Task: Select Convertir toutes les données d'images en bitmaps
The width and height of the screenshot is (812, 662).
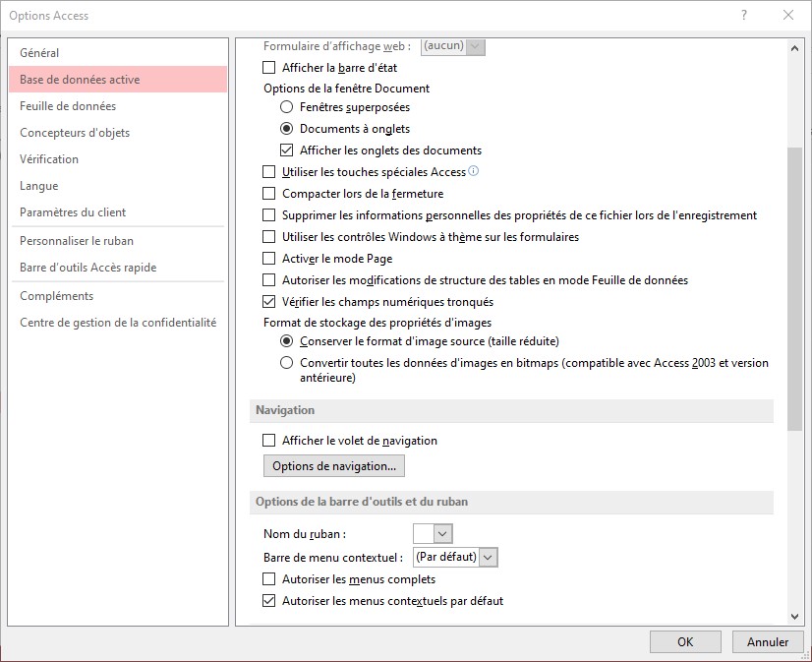Action: tap(287, 363)
